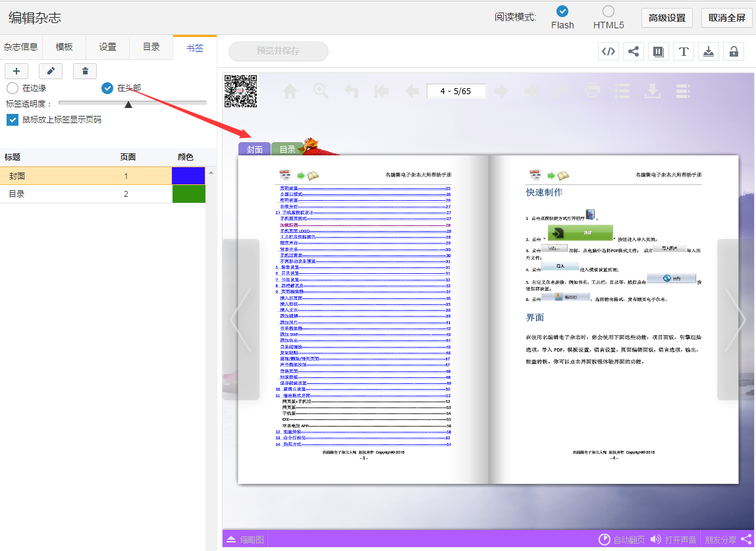Click the 页面 column header

click(128, 157)
